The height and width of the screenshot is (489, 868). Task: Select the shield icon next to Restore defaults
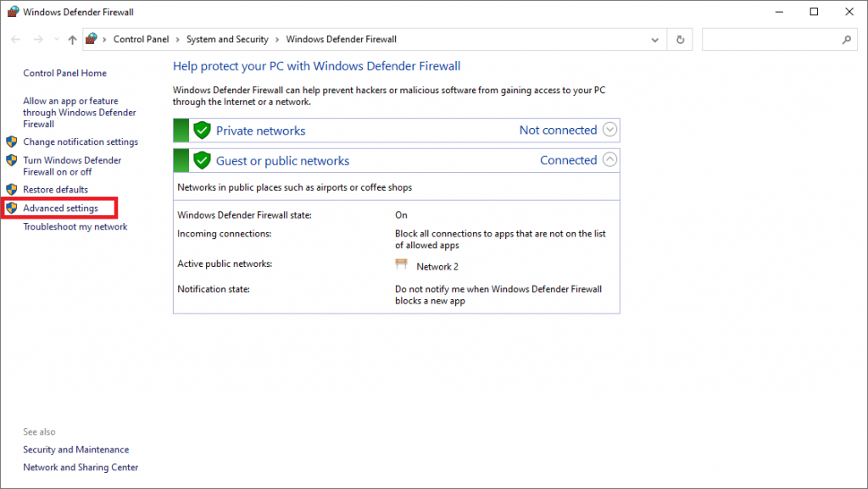[x=11, y=189]
